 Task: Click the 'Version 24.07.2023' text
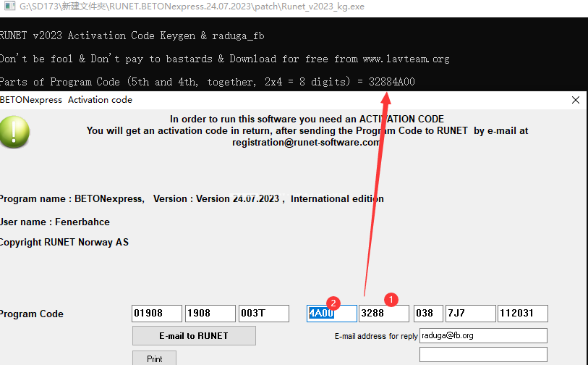[x=237, y=198]
